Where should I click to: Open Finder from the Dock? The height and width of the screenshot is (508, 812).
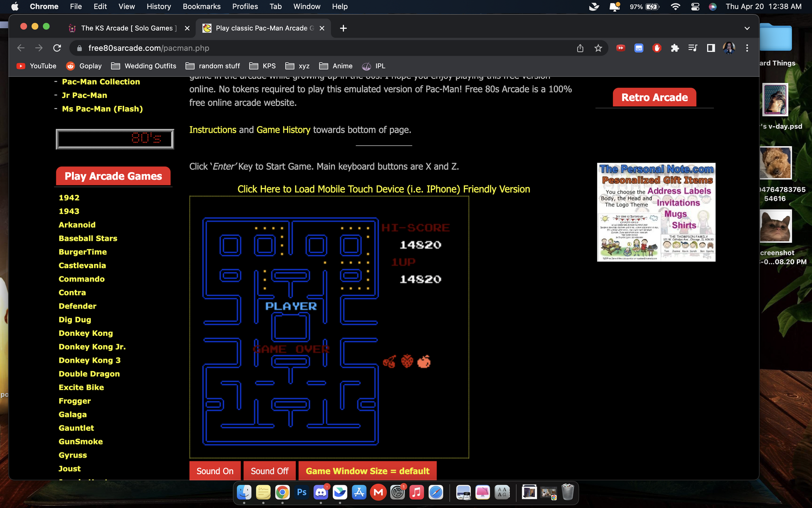tap(244, 492)
